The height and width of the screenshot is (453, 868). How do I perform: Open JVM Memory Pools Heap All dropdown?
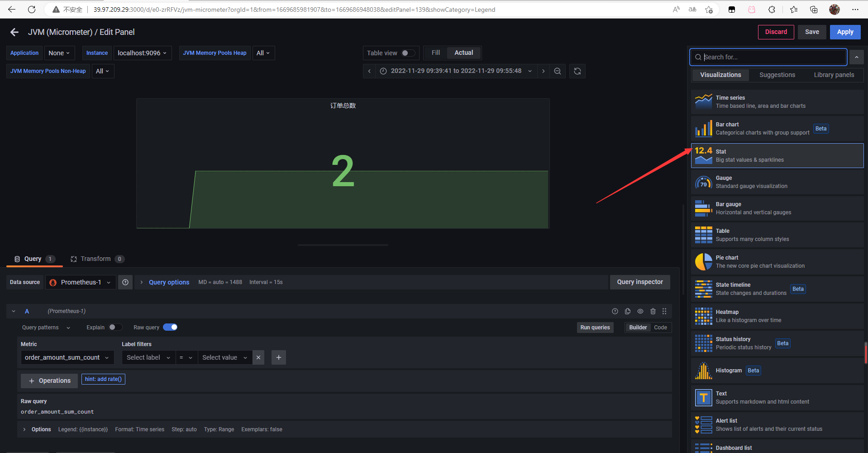(x=263, y=53)
